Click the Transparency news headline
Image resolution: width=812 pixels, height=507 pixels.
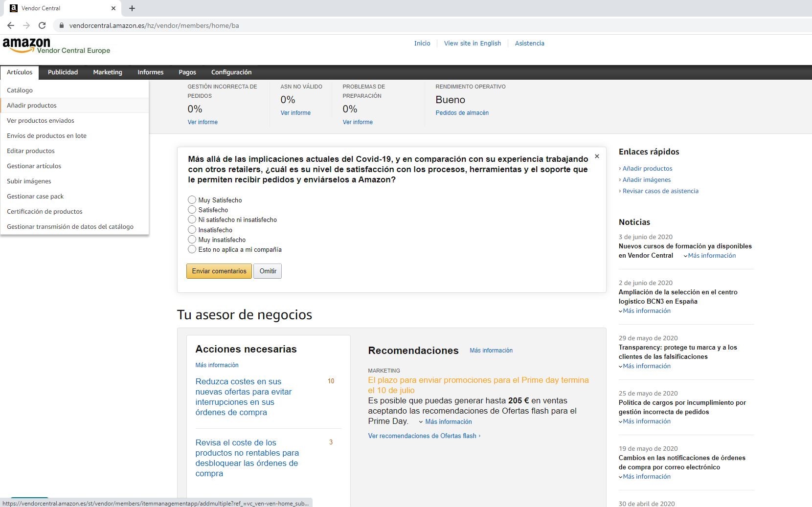tap(677, 352)
